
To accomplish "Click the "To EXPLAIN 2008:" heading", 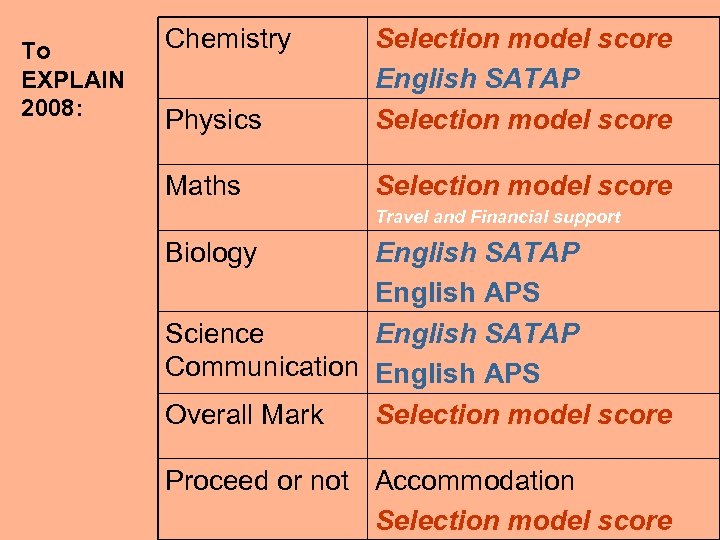I will 72,79.
